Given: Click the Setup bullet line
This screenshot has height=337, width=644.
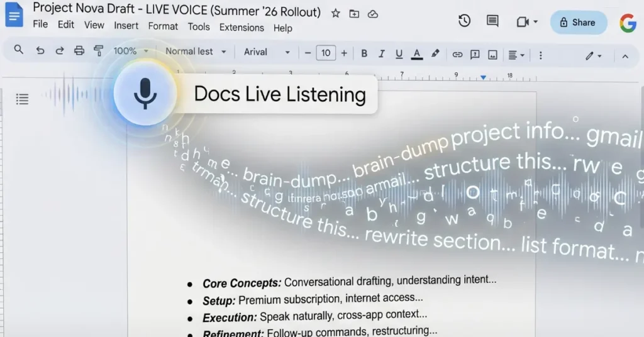Looking at the screenshot, I should [313, 299].
